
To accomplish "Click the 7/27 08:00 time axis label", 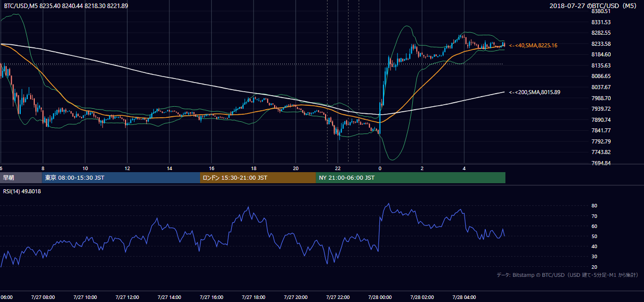I will 43,297.
